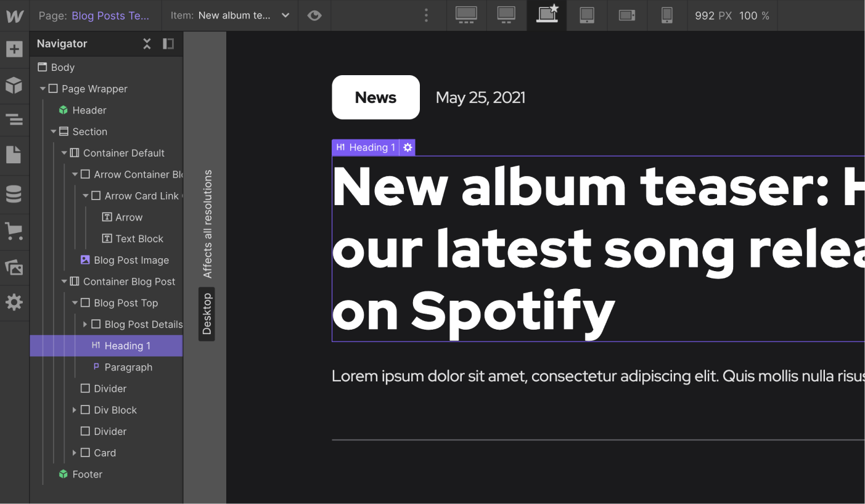
Task: Open the Blog Posts Template page link
Action: point(110,15)
